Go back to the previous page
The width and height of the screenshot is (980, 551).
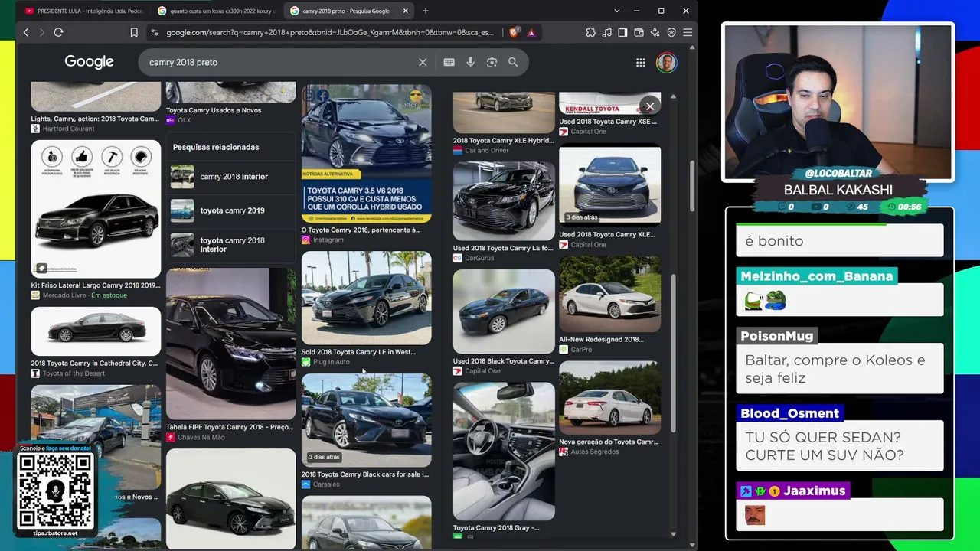click(x=26, y=32)
